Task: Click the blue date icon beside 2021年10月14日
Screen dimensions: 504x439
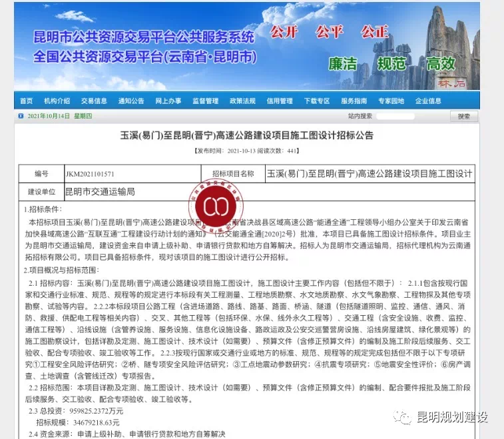Action: point(21,116)
